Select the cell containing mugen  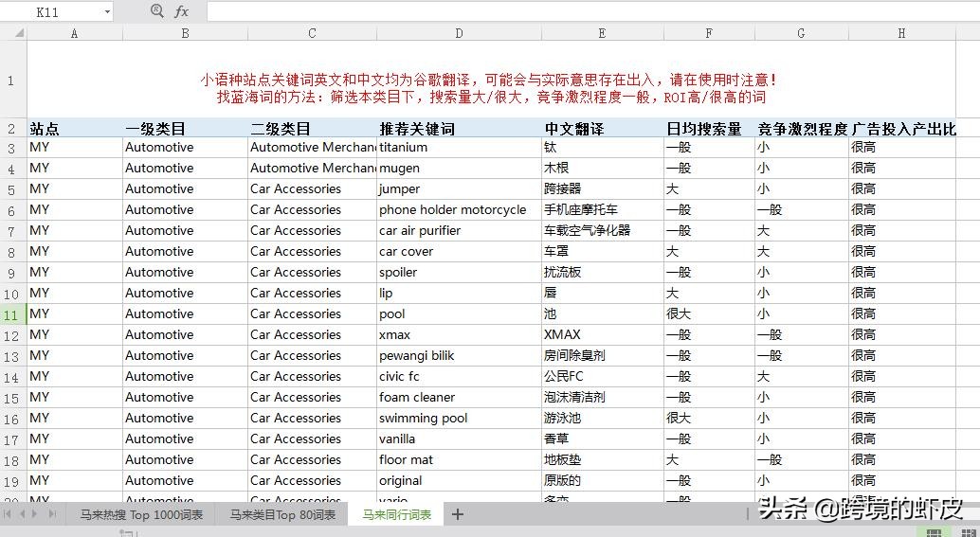click(459, 168)
